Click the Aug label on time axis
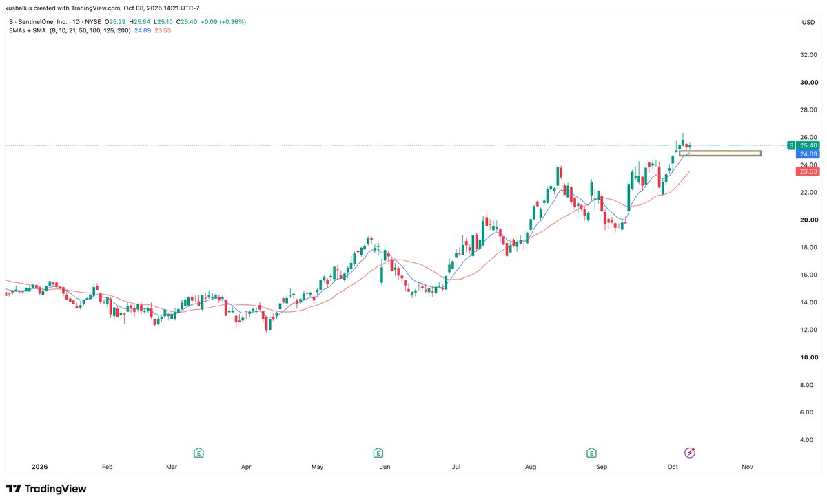The width and height of the screenshot is (827, 504). click(x=531, y=467)
